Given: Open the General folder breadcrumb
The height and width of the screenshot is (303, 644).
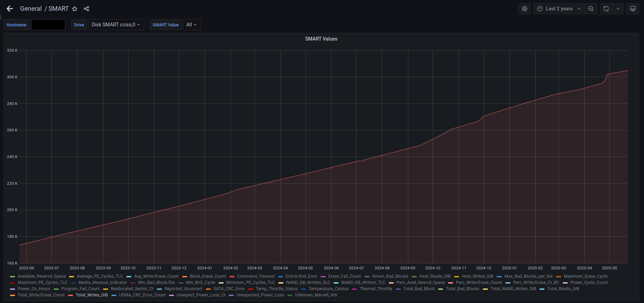Looking at the screenshot, I should coord(31,9).
